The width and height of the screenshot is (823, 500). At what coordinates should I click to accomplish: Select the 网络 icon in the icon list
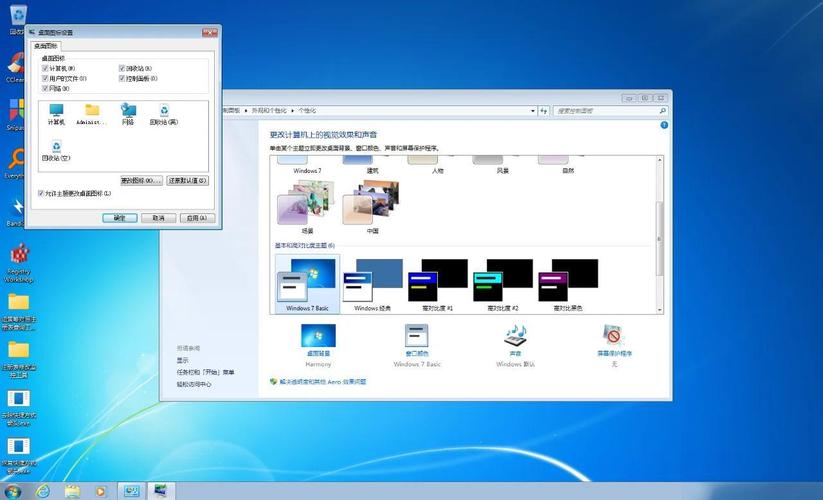pyautogui.click(x=128, y=112)
